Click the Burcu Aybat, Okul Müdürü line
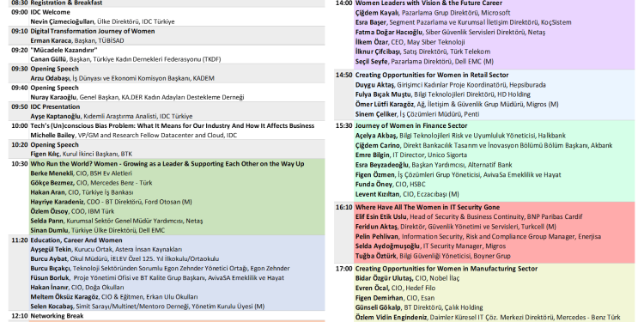Viewport: 644px width, 322px height. (125, 258)
